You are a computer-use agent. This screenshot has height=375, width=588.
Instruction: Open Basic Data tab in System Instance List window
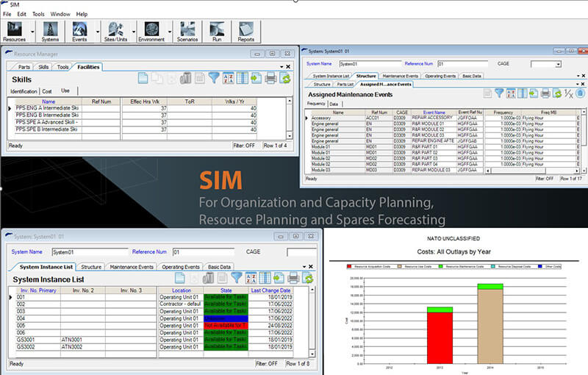(219, 267)
